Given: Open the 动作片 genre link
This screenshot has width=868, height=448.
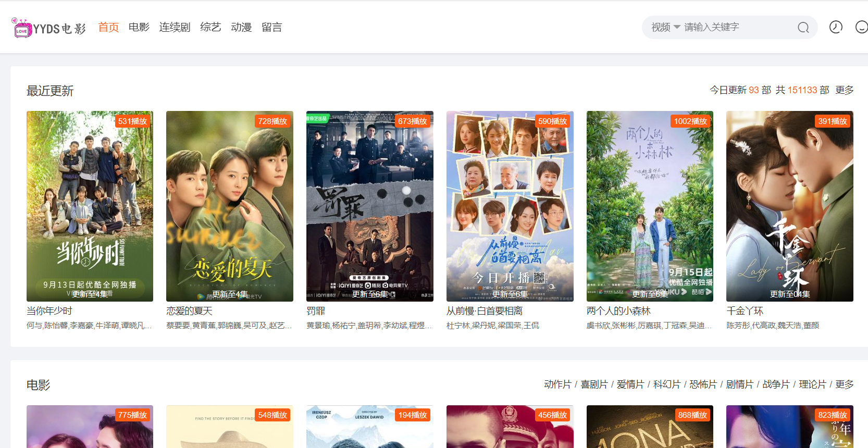Looking at the screenshot, I should pyautogui.click(x=557, y=384).
